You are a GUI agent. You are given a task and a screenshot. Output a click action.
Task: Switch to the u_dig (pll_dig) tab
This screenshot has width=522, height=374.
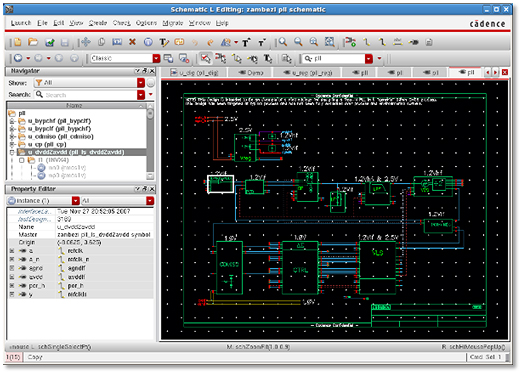click(195, 72)
